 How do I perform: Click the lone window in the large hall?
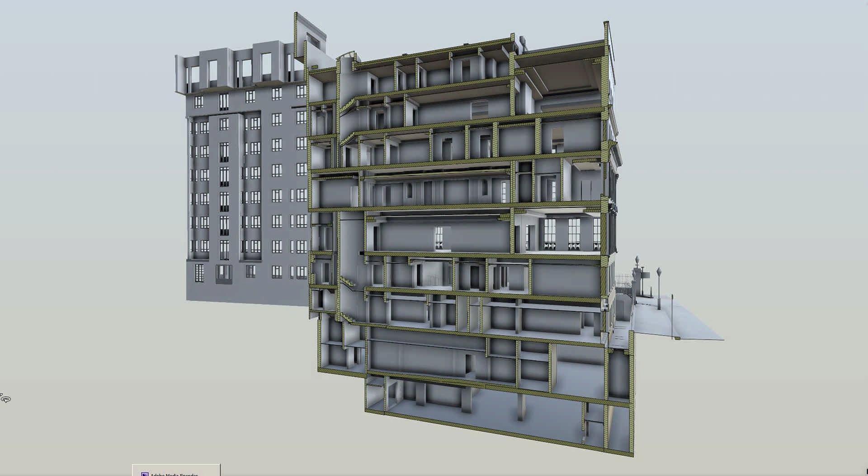pyautogui.click(x=439, y=238)
